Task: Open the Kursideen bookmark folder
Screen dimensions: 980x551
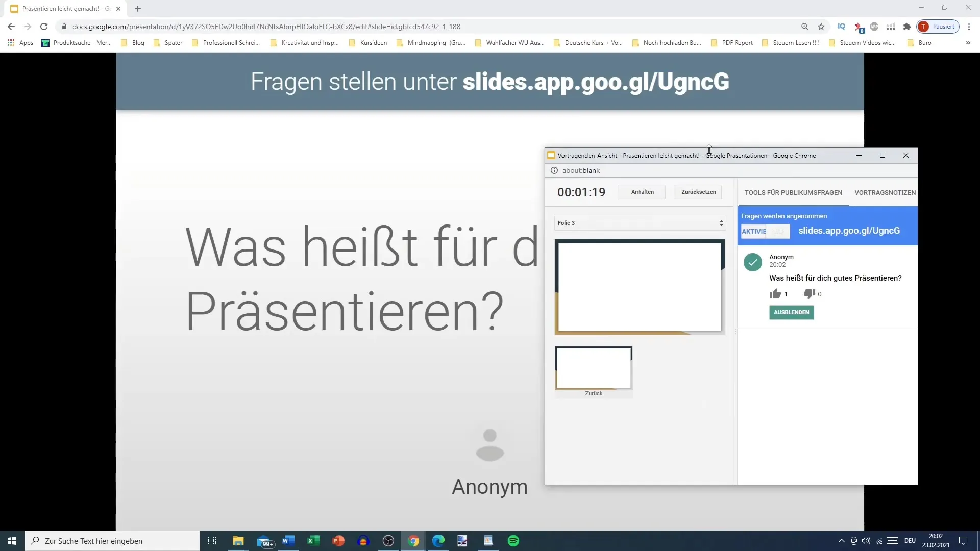Action: coord(368,43)
